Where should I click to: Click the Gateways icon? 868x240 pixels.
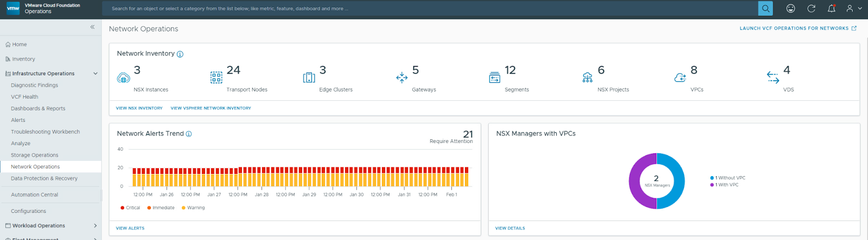click(402, 77)
